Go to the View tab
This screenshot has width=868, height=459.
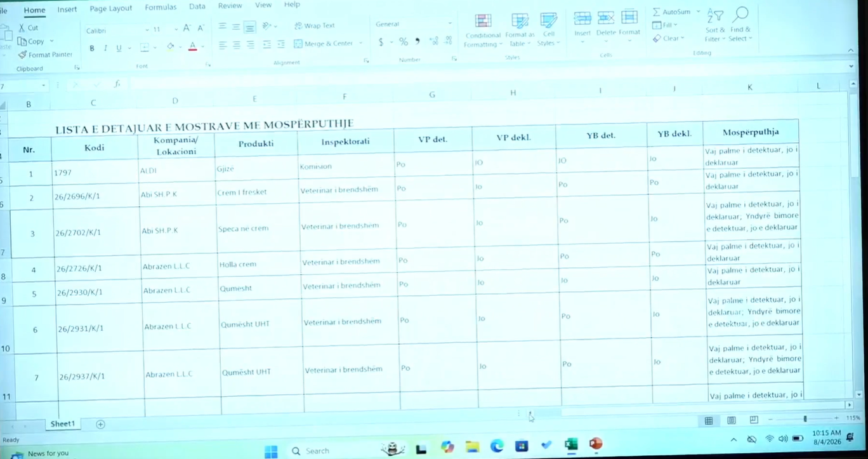(263, 5)
